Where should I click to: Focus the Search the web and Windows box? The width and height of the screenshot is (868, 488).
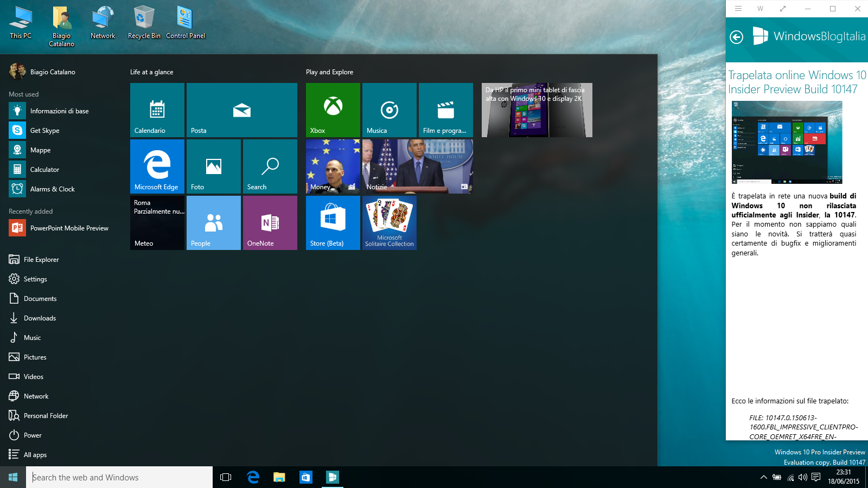(x=119, y=477)
